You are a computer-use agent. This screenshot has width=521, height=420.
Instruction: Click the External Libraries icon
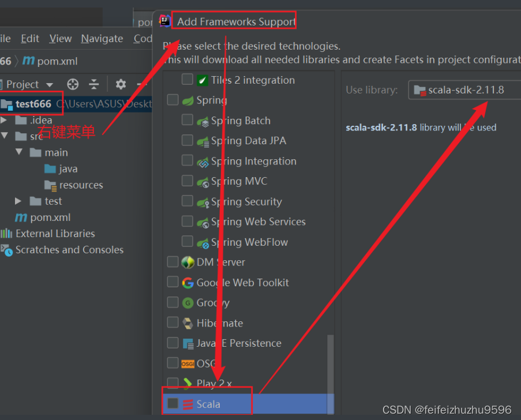6,234
